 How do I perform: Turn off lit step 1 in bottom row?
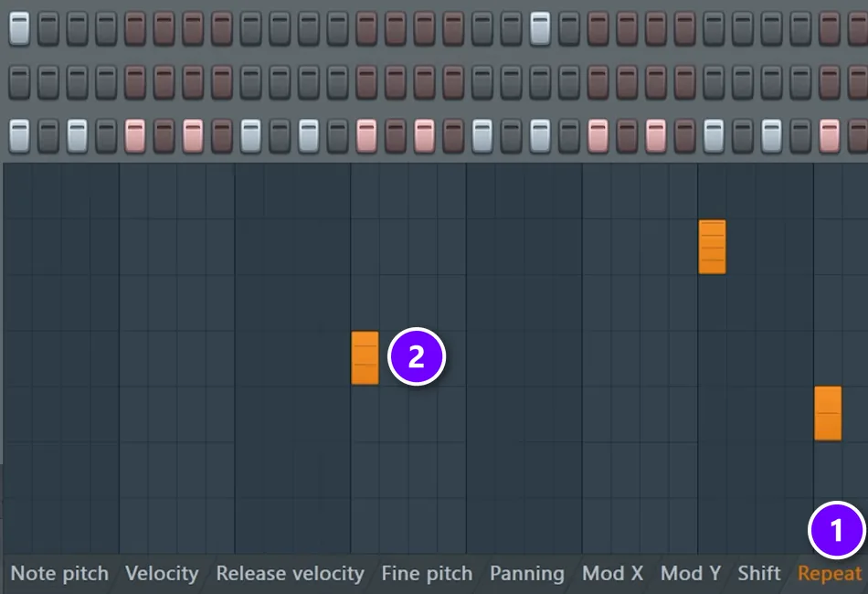point(19,135)
